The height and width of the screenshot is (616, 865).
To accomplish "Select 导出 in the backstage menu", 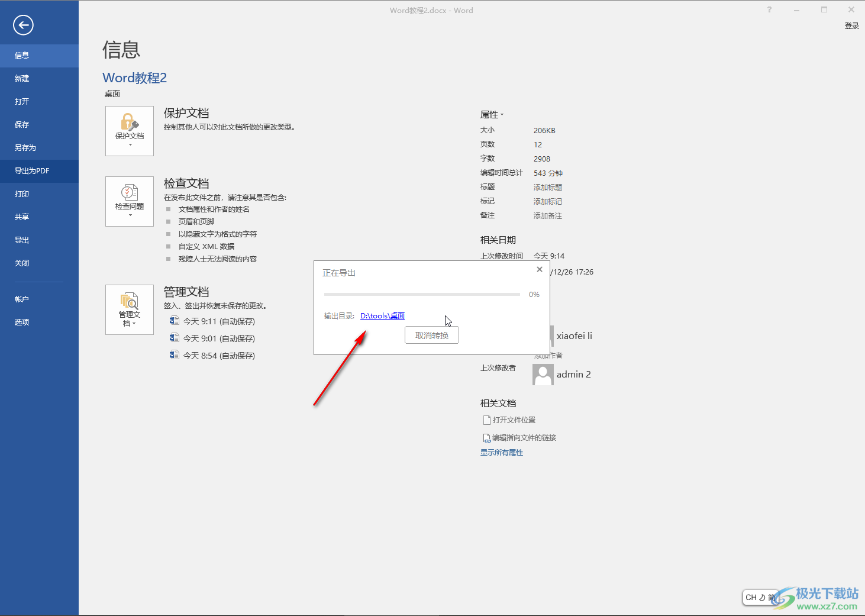I will [39, 240].
